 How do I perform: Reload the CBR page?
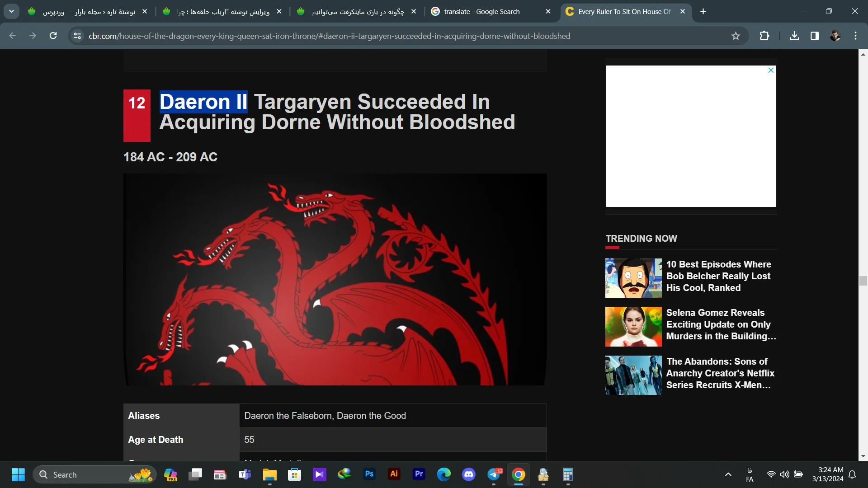[x=53, y=36]
